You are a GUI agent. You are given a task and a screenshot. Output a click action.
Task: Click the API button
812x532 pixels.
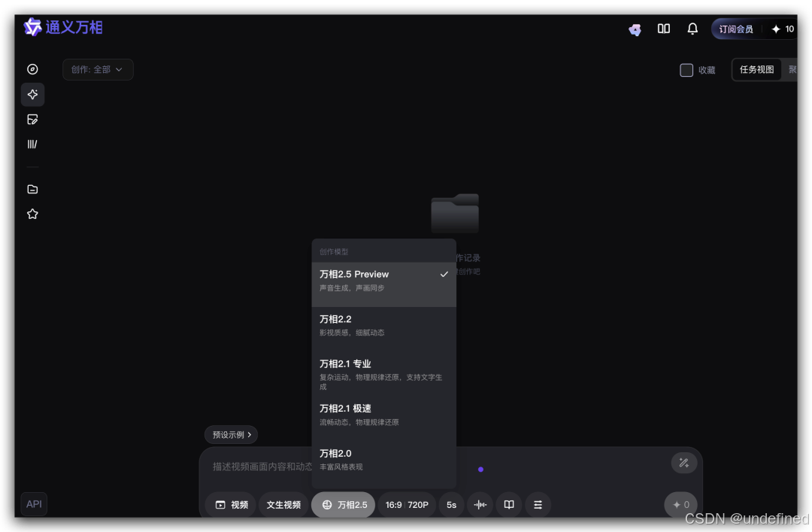[x=34, y=504]
